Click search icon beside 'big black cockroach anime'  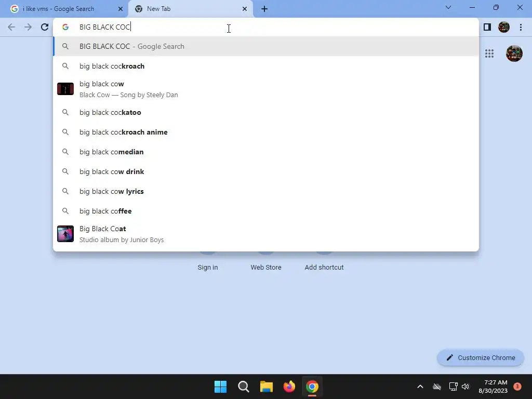[x=65, y=132]
